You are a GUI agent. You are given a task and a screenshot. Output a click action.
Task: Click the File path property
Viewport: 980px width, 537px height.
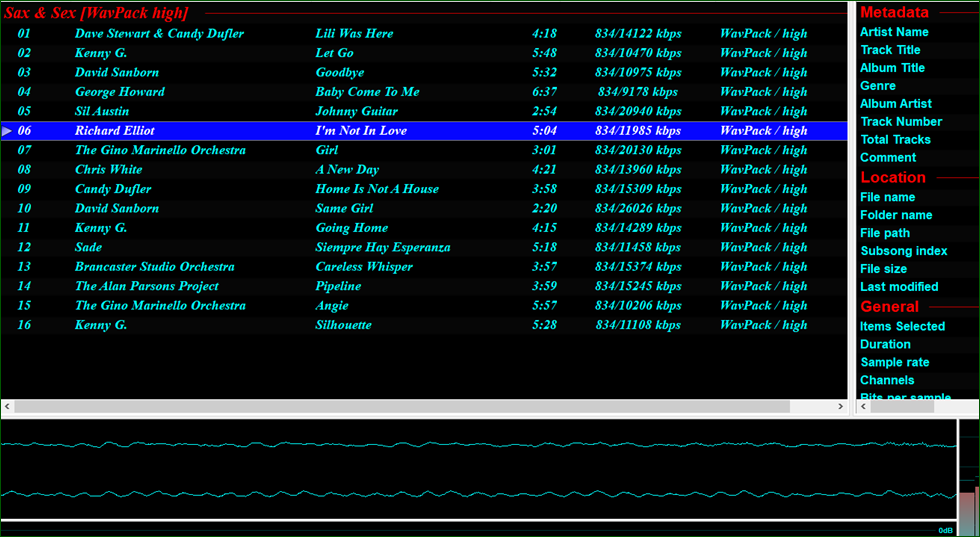click(884, 233)
